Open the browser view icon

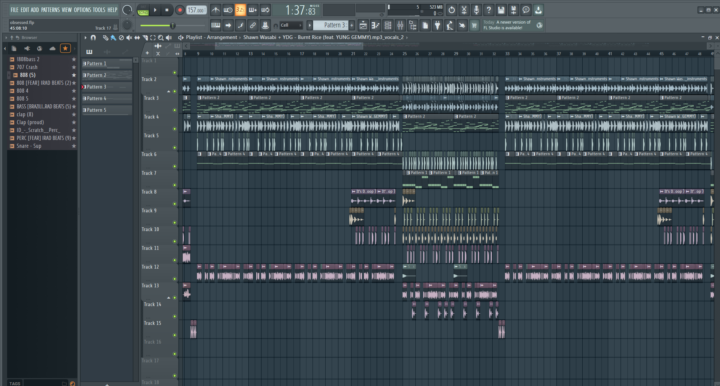pos(412,26)
